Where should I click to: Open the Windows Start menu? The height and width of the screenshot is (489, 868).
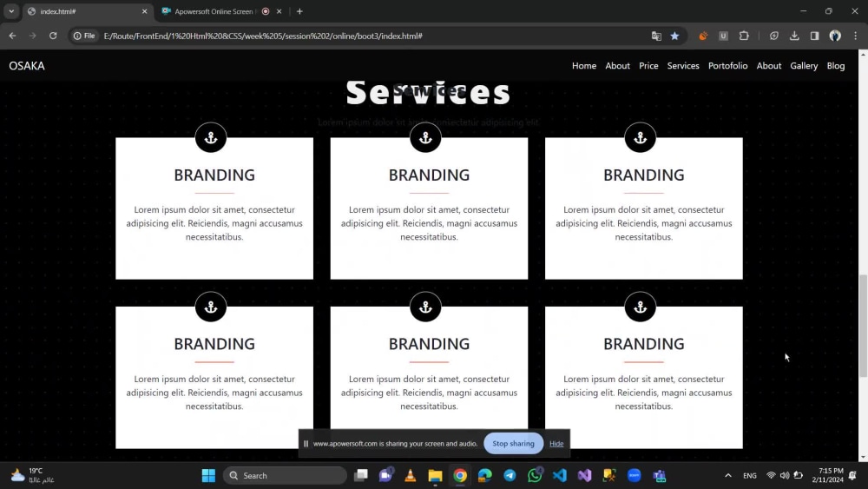[x=208, y=475]
